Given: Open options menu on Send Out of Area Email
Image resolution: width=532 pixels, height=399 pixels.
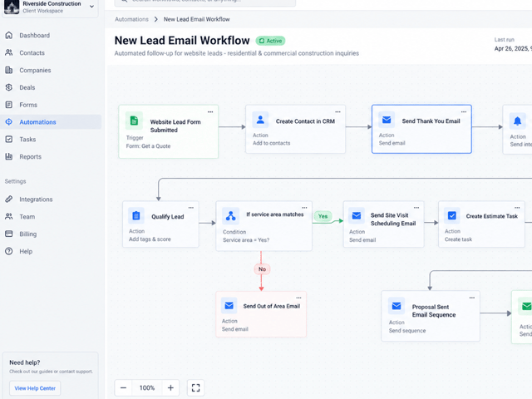Looking at the screenshot, I should click(298, 298).
